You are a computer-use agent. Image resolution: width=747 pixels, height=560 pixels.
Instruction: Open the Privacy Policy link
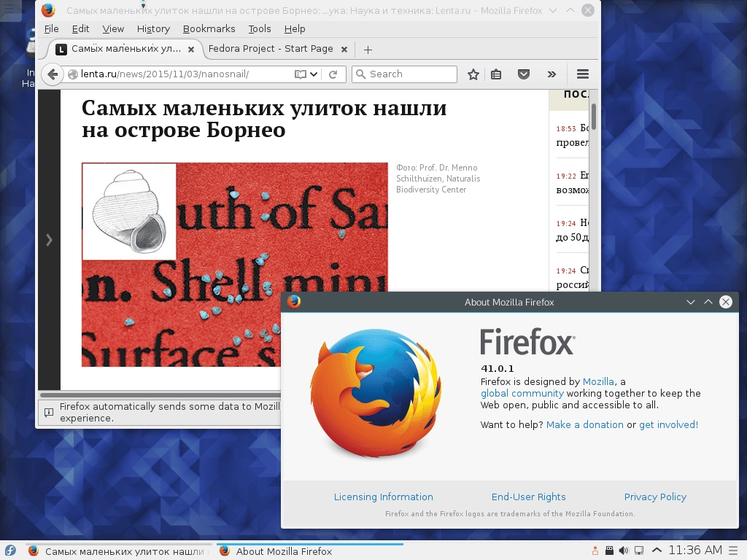click(656, 497)
